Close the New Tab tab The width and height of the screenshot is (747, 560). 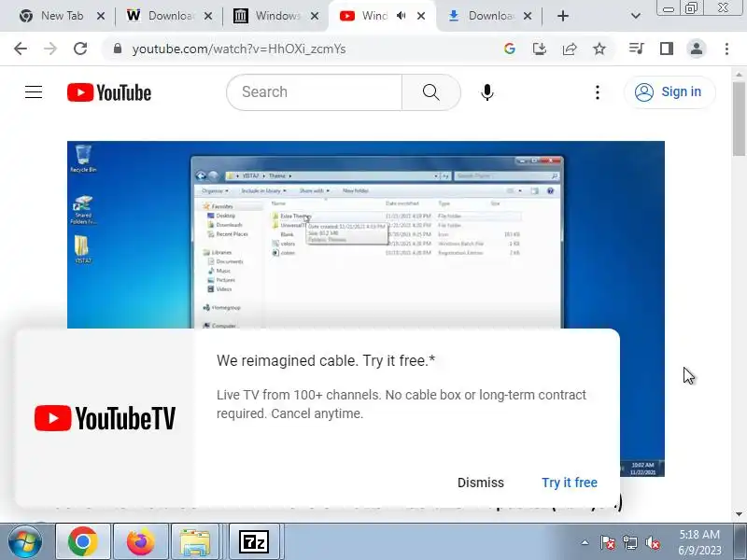point(101,16)
